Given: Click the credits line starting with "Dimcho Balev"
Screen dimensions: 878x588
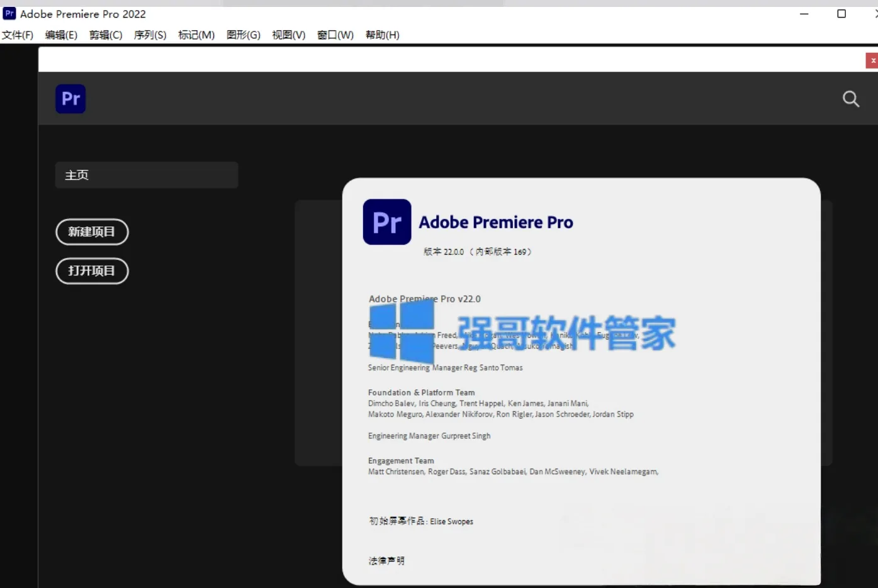Looking at the screenshot, I should click(x=478, y=404).
